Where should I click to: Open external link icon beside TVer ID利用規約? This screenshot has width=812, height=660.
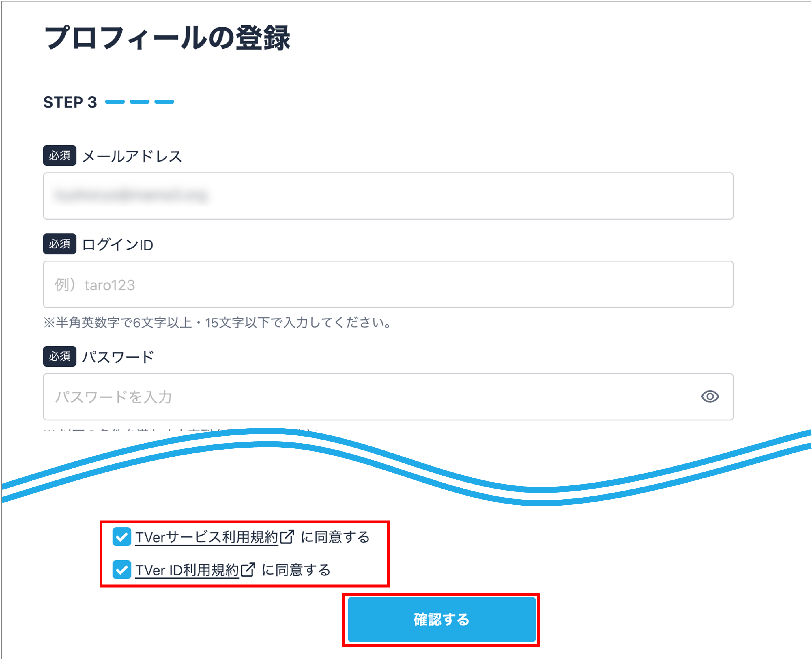[x=248, y=569]
